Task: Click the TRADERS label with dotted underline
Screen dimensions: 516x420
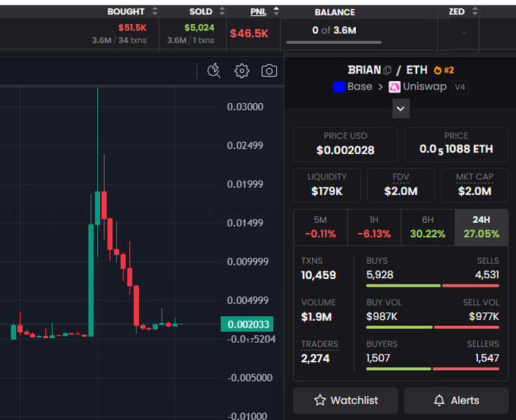Action: tap(319, 344)
